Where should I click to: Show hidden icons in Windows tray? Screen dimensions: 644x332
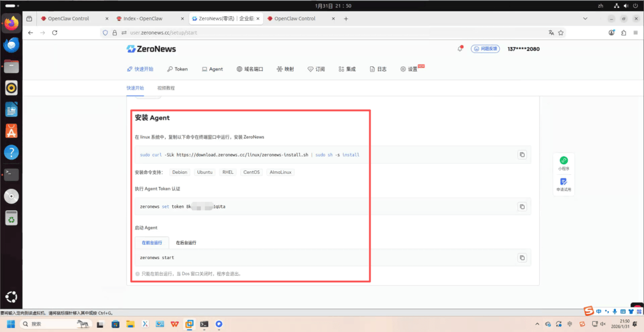[538, 324]
